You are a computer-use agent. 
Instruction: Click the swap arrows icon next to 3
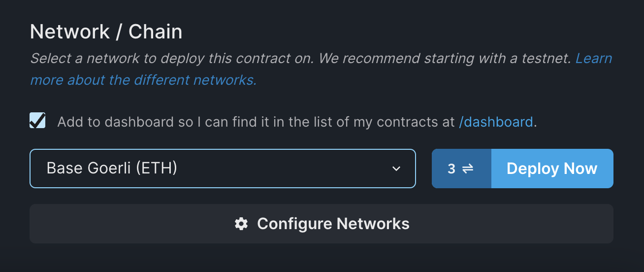coord(467,169)
